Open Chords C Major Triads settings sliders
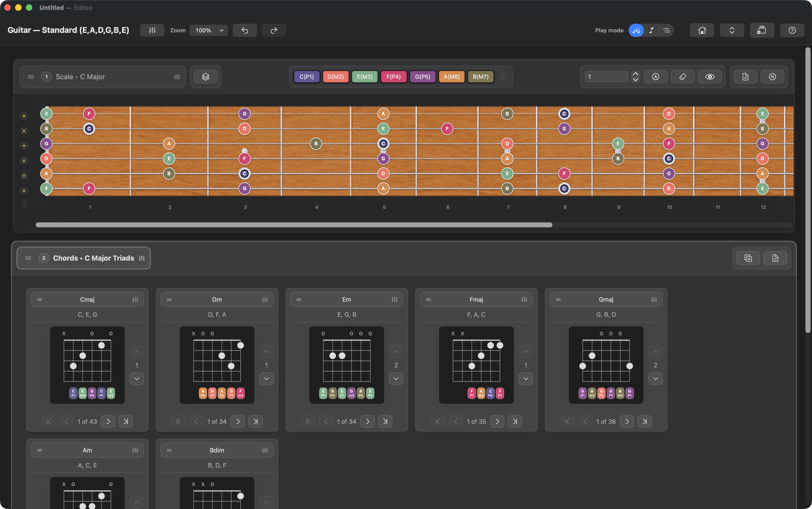Screen dimensions: 812x509 coord(142,258)
